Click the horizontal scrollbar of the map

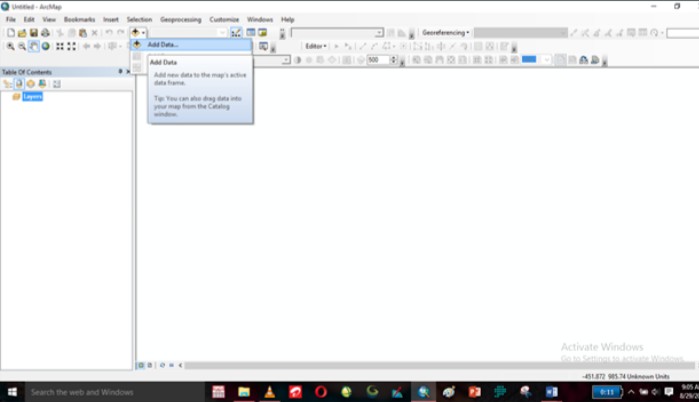coord(439,365)
